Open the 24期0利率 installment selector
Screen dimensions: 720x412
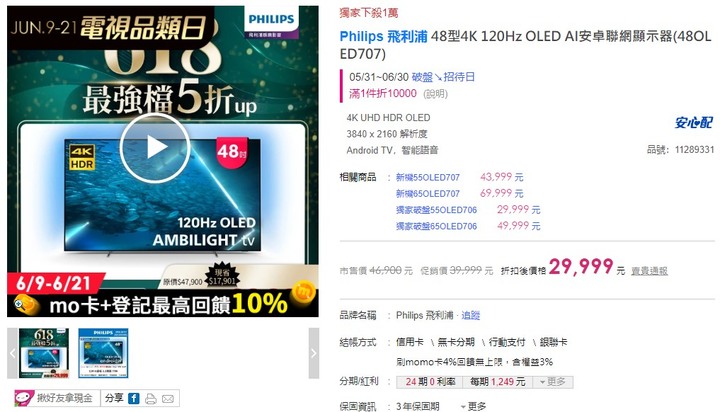point(430,382)
